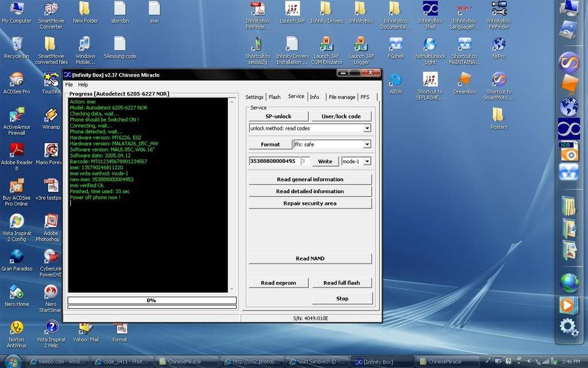Open Norton AntiVirus desktop icon

[17, 334]
